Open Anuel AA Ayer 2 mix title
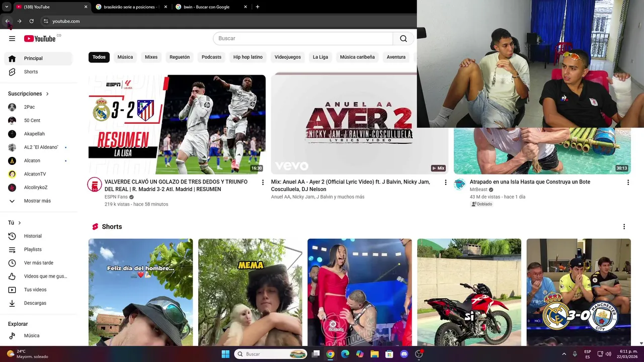The image size is (644, 362). pyautogui.click(x=351, y=186)
